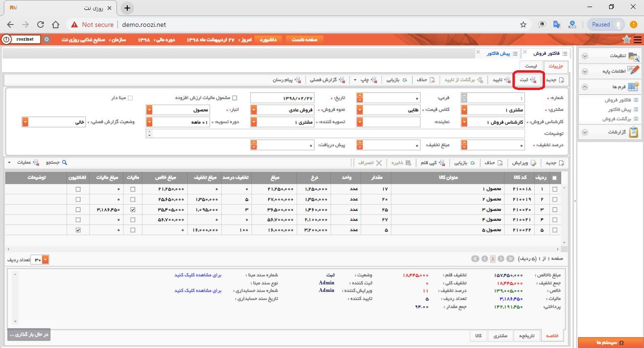The height and width of the screenshot is (348, 644).
Task: Open the تعداد ردیف rows-per-page dropdown
Action: (45, 260)
